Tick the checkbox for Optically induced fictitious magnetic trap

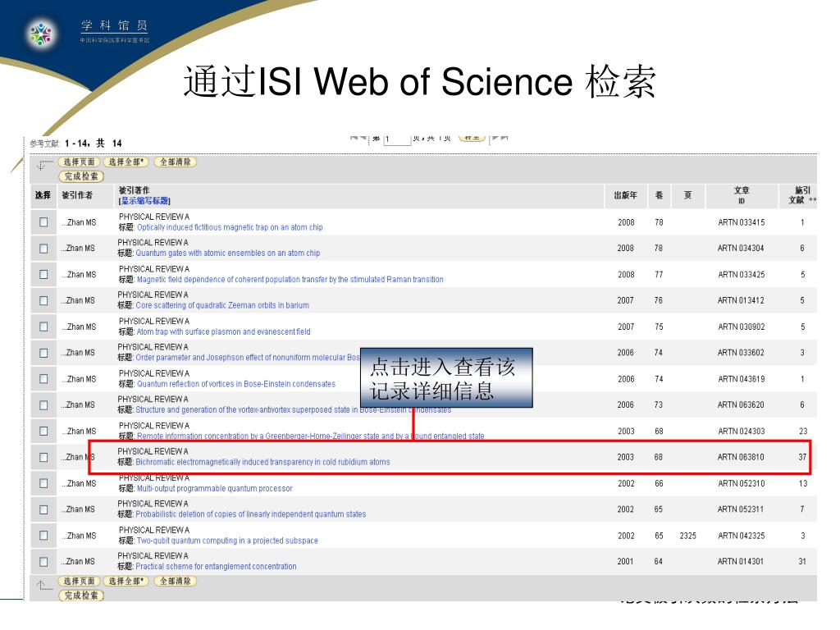44,222
